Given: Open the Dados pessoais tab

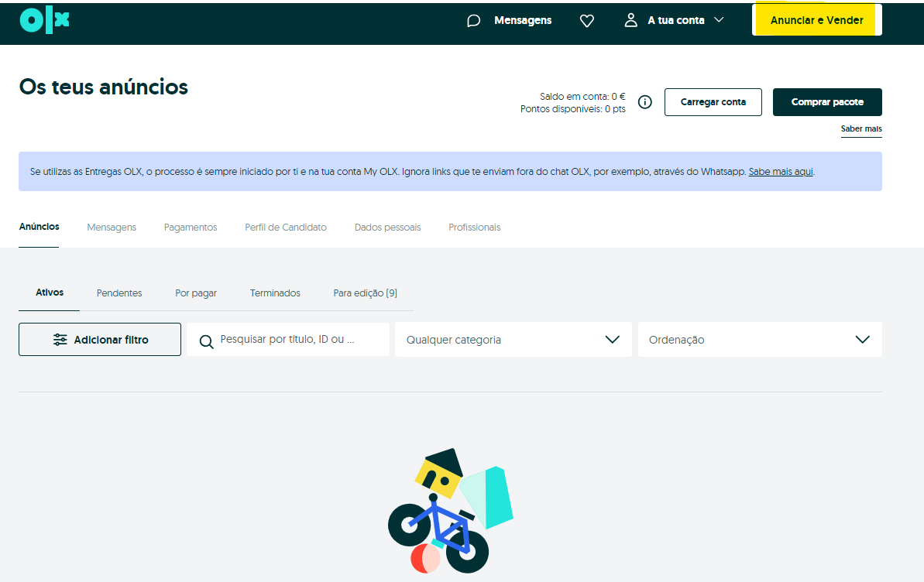Looking at the screenshot, I should click(387, 228).
